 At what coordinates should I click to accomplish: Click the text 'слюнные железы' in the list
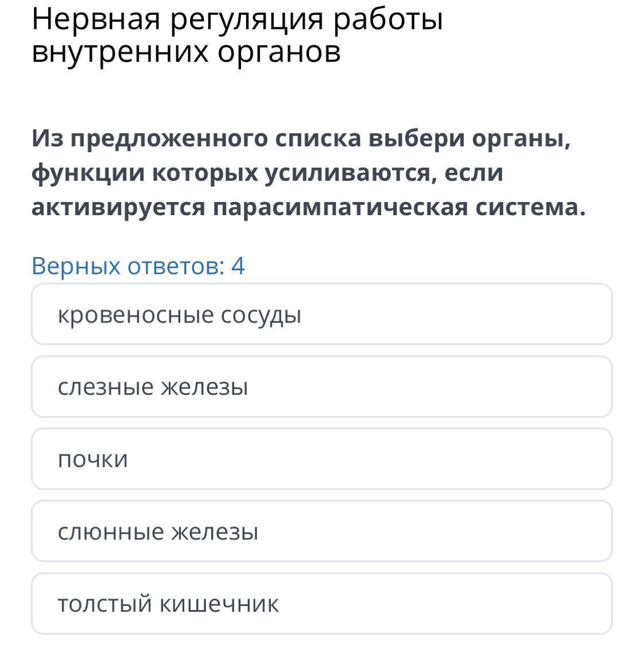(158, 532)
